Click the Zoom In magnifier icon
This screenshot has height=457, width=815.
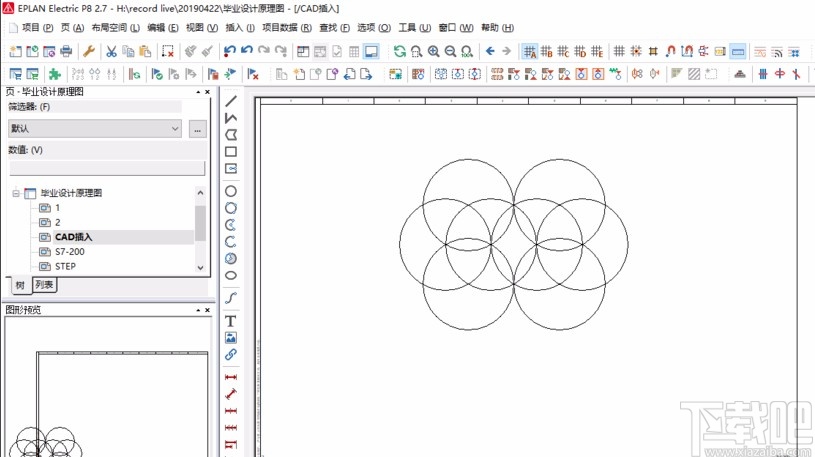click(x=434, y=51)
